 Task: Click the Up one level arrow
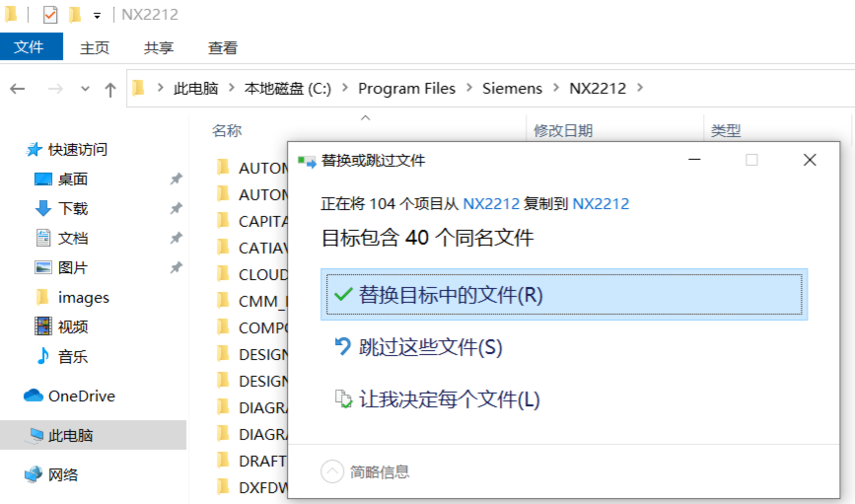point(110,89)
